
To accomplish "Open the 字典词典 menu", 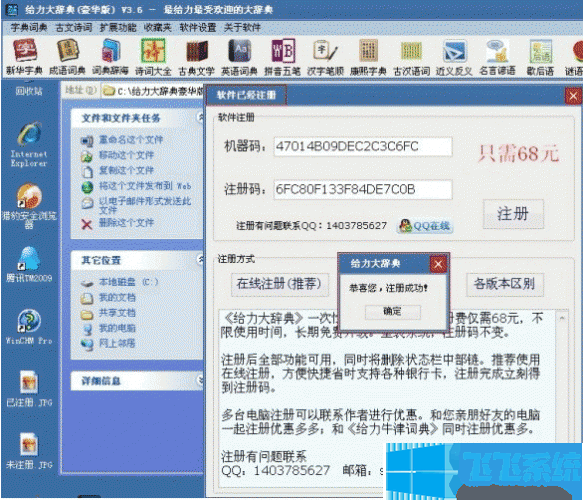I will tap(29, 27).
